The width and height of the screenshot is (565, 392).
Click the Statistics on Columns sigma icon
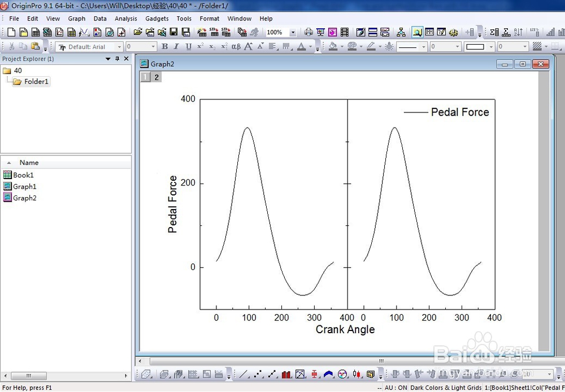tap(494, 32)
